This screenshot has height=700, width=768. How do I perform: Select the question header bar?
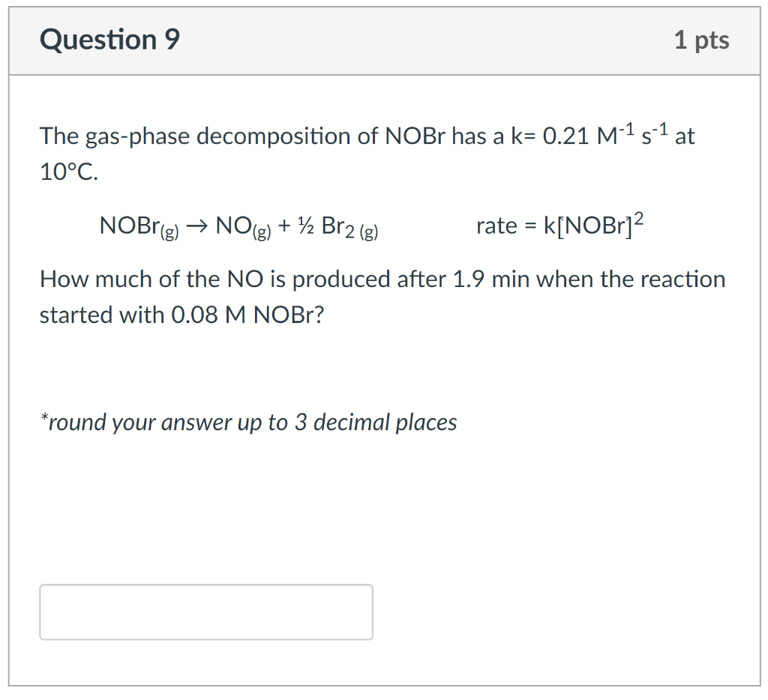(x=384, y=40)
